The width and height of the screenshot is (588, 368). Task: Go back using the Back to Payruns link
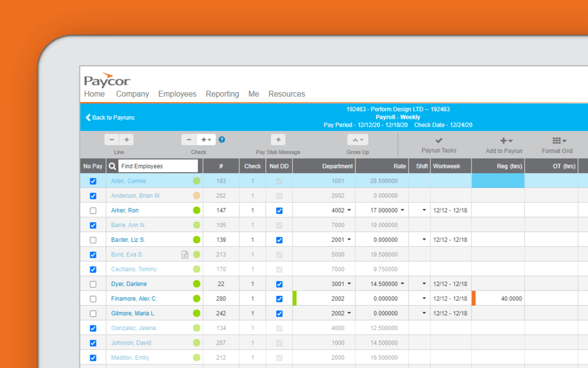(110, 117)
